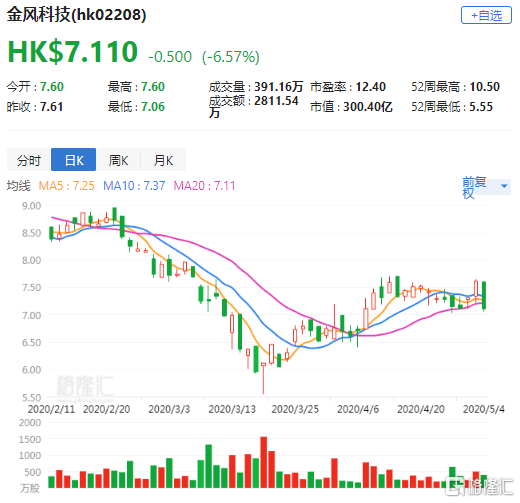This screenshot has height=503, width=520.
Task: Click 今开 value 7.60
Action: 52,87
